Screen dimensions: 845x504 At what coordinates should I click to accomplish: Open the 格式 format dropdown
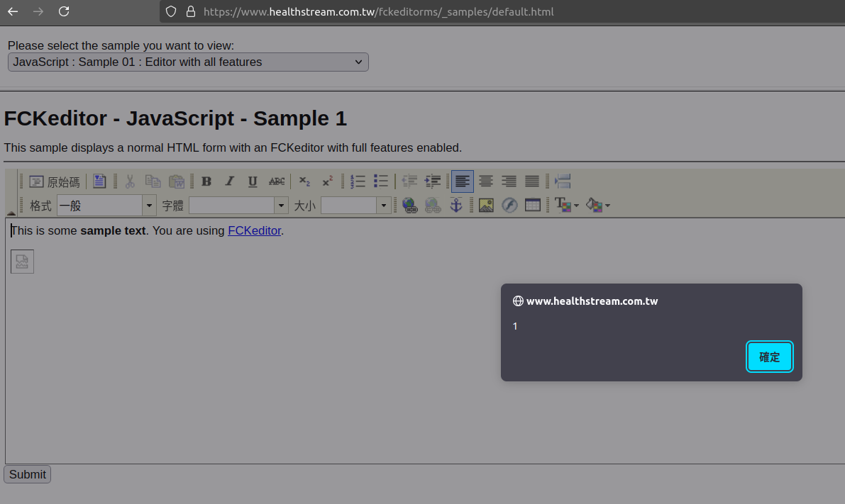pyautogui.click(x=106, y=205)
